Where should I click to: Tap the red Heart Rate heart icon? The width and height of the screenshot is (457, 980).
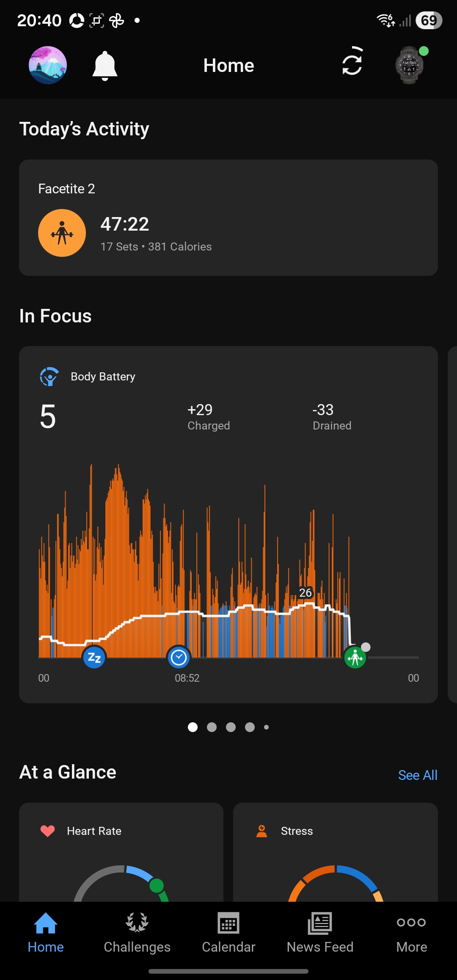(x=48, y=831)
